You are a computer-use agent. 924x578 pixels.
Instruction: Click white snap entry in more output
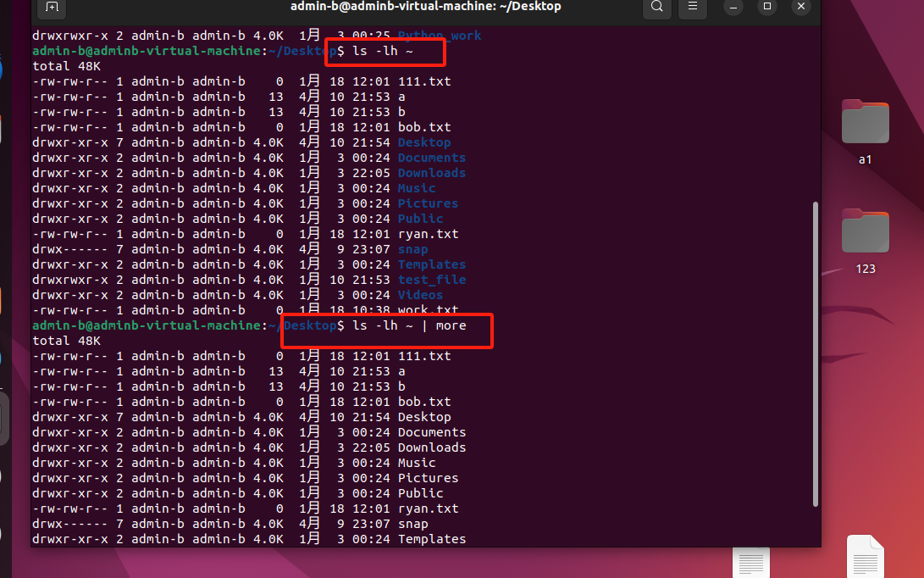coord(412,525)
